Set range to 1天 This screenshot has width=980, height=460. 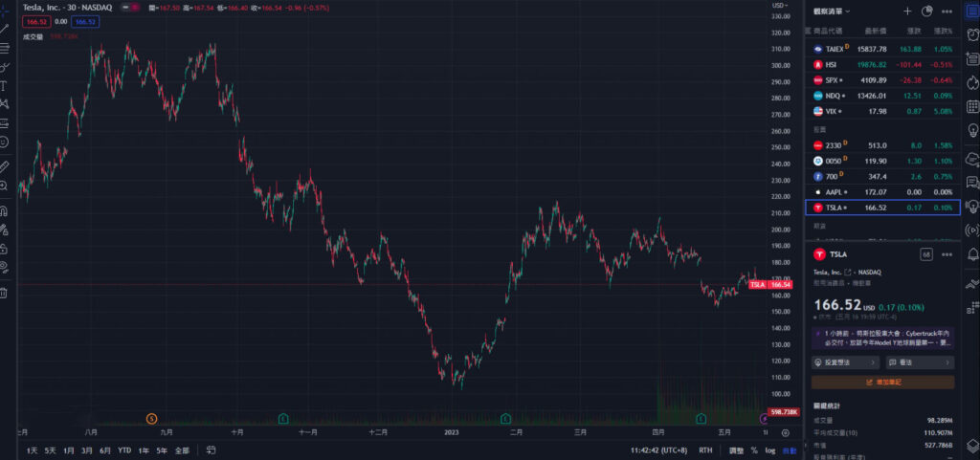[x=32, y=450]
